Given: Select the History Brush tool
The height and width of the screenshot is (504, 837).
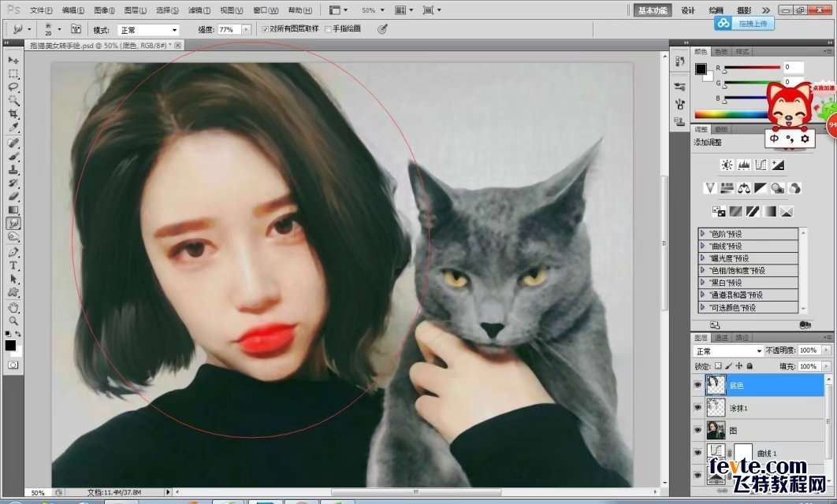Looking at the screenshot, I should point(13,183).
